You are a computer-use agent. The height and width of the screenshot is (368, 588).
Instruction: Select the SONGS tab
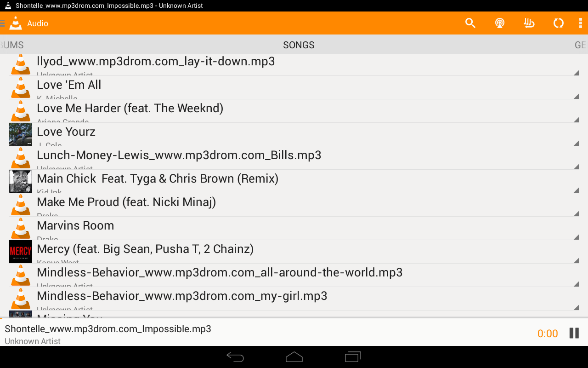[299, 45]
